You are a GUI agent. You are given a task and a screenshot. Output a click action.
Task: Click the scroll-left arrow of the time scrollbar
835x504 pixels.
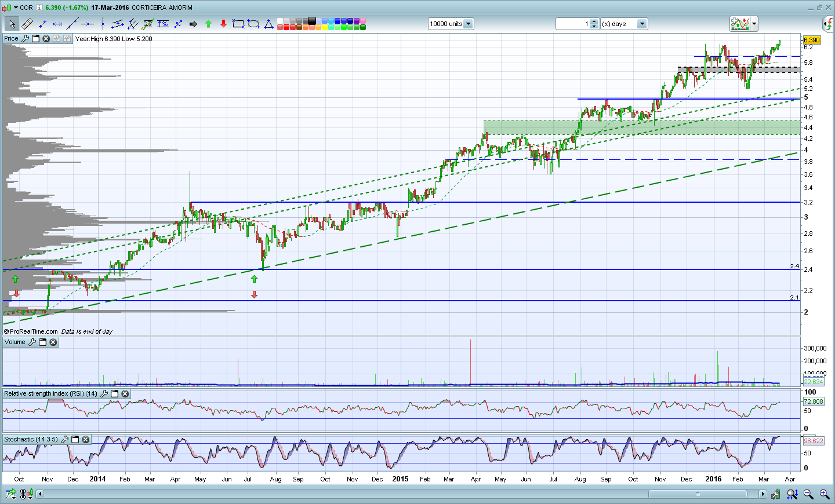click(x=40, y=494)
